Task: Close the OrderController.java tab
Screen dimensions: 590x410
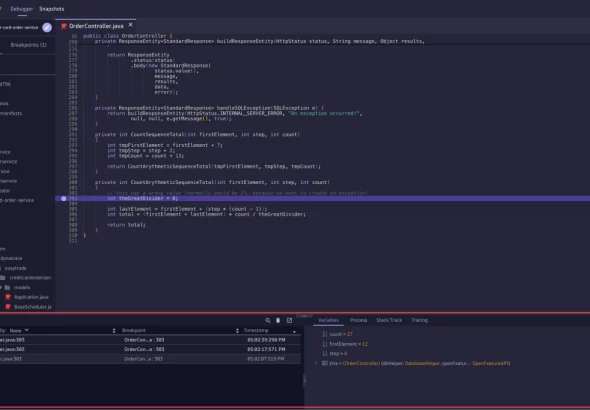Action: [x=131, y=25]
